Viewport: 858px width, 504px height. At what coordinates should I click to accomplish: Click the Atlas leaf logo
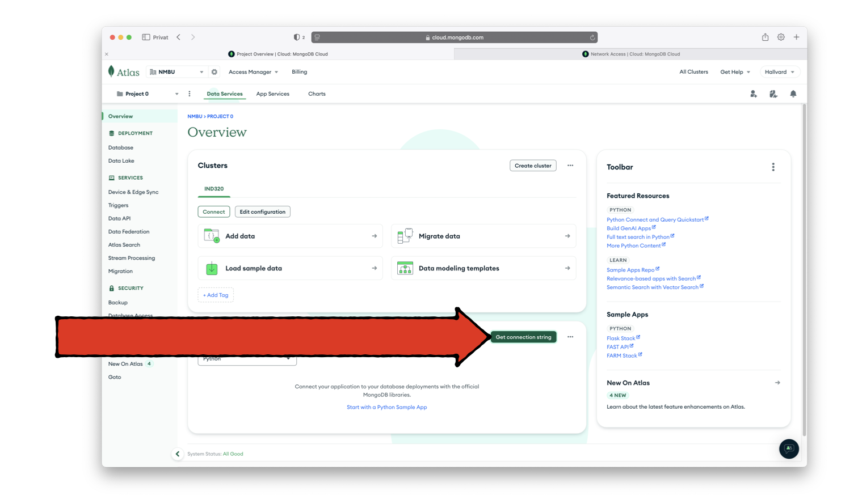click(x=111, y=71)
